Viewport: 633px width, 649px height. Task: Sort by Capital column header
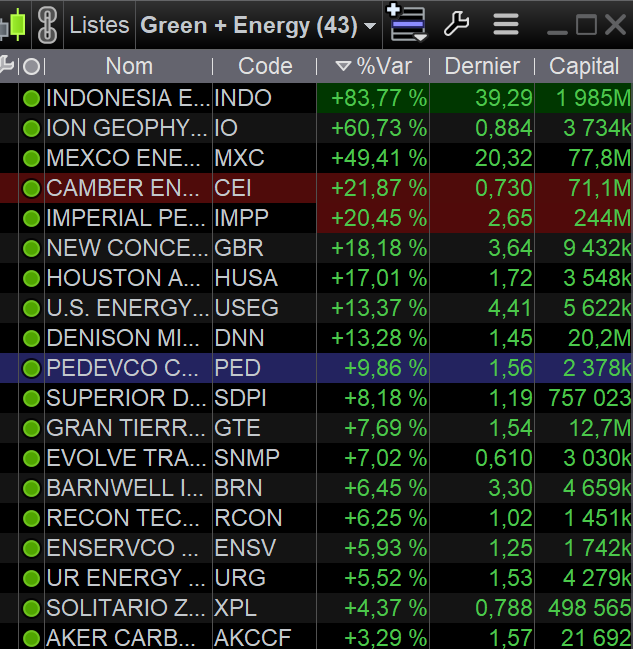coord(584,66)
